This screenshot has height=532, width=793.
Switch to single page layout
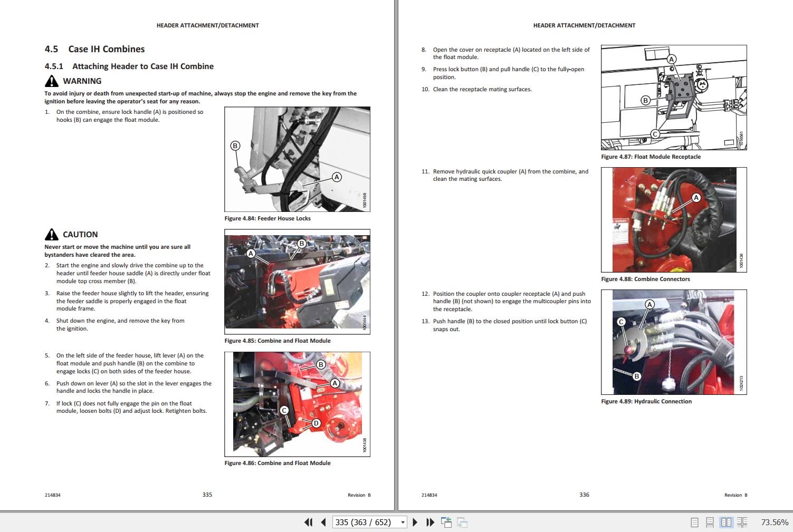693,522
